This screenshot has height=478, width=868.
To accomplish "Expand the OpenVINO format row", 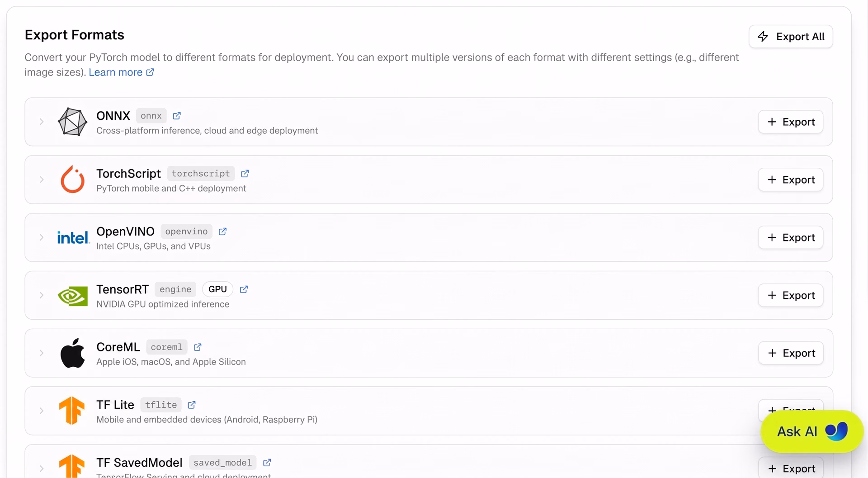I will point(42,237).
